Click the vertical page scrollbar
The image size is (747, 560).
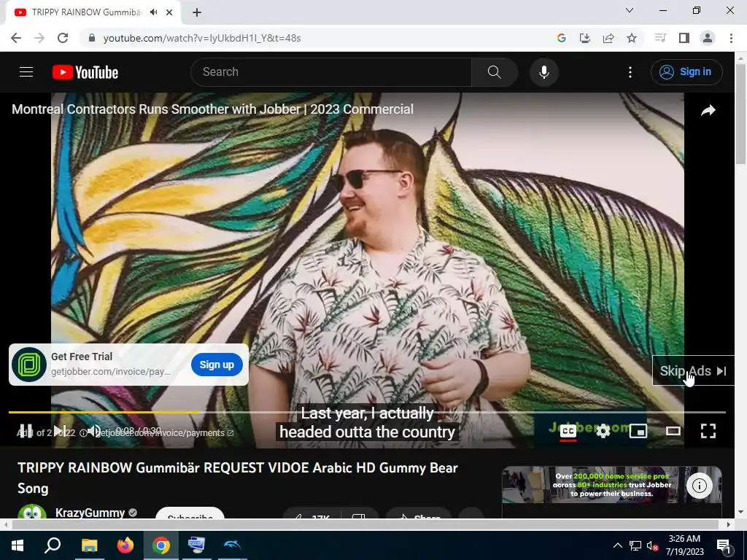[x=740, y=114]
